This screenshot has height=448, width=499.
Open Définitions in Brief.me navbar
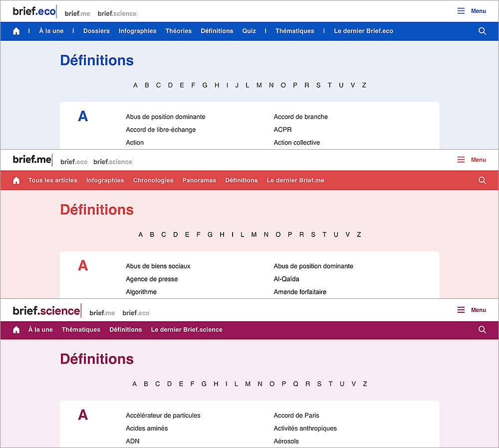[241, 181]
